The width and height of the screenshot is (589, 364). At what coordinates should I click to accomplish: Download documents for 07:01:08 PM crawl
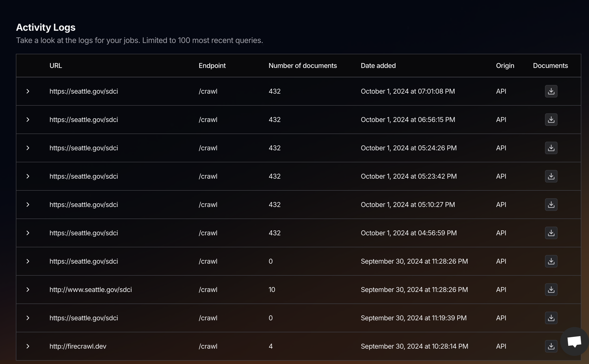(x=551, y=91)
